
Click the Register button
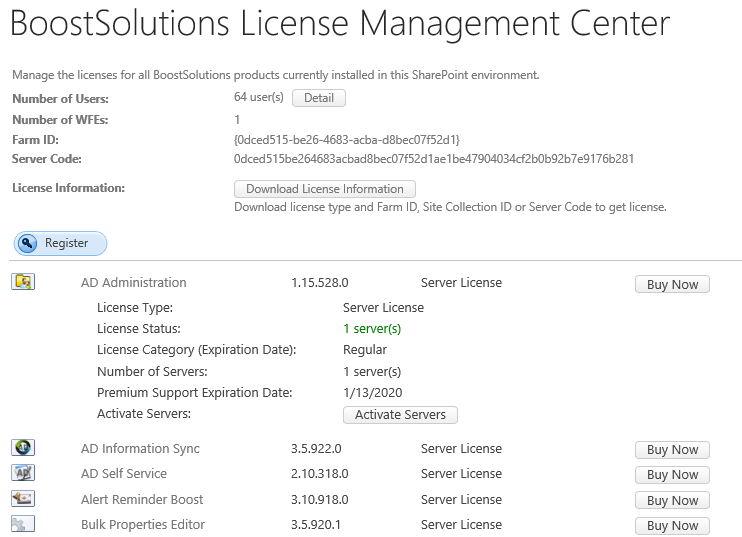[60, 243]
